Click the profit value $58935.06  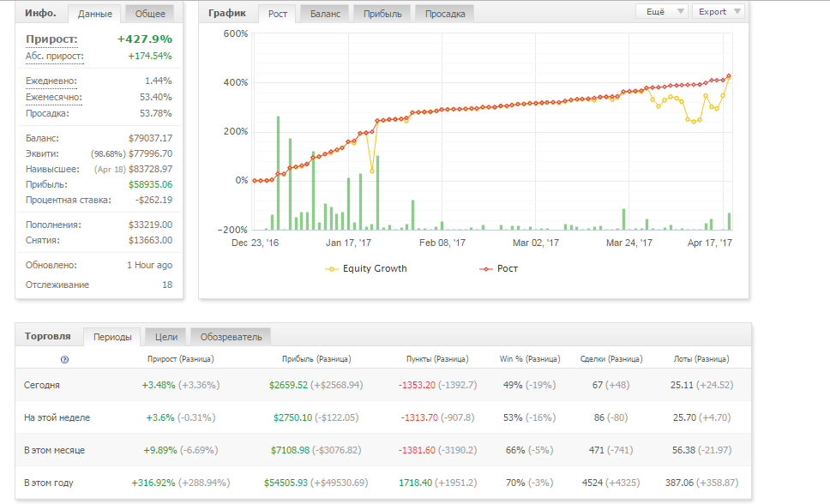pyautogui.click(x=150, y=184)
